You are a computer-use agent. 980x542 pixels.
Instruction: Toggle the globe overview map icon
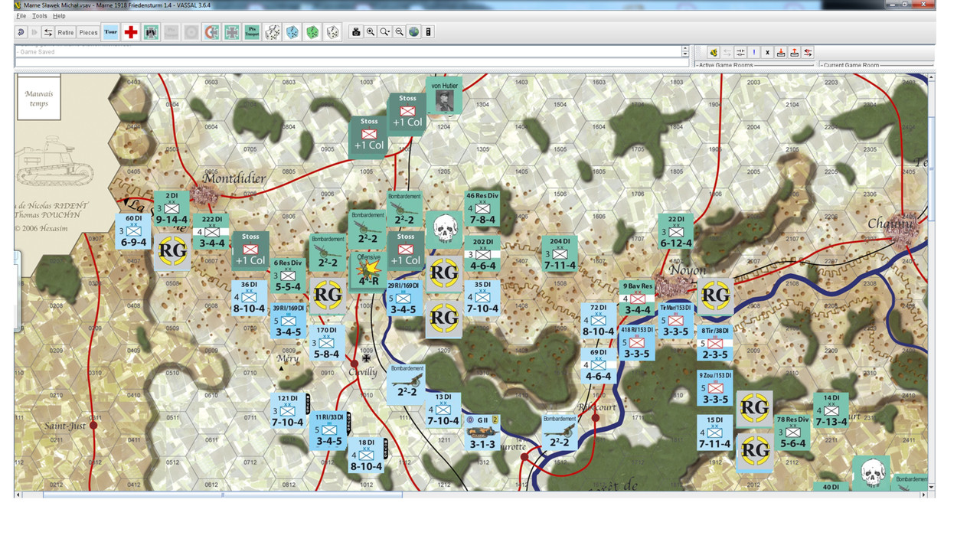point(414,32)
